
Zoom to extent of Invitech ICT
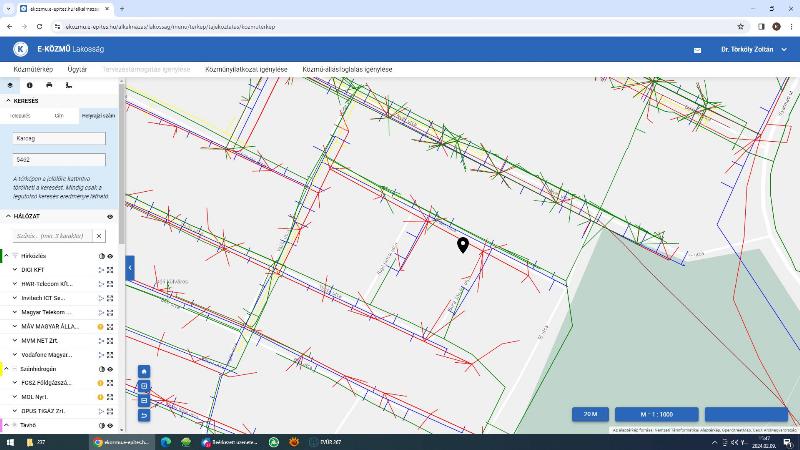point(110,298)
